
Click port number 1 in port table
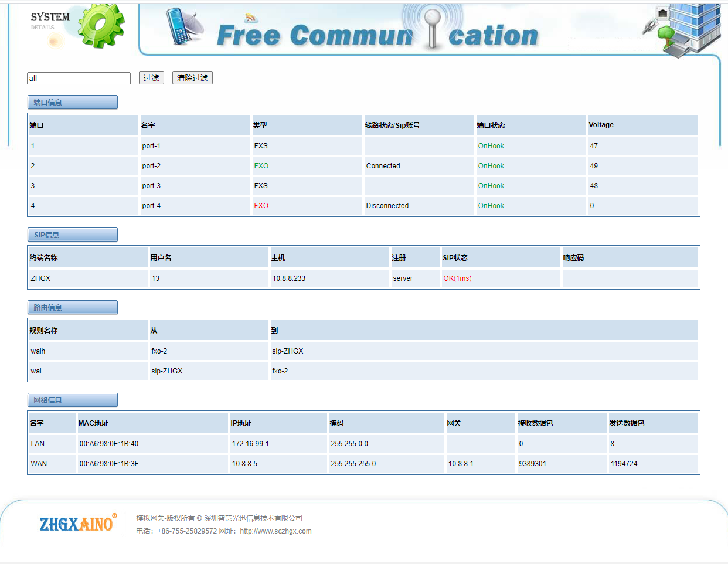click(x=33, y=146)
